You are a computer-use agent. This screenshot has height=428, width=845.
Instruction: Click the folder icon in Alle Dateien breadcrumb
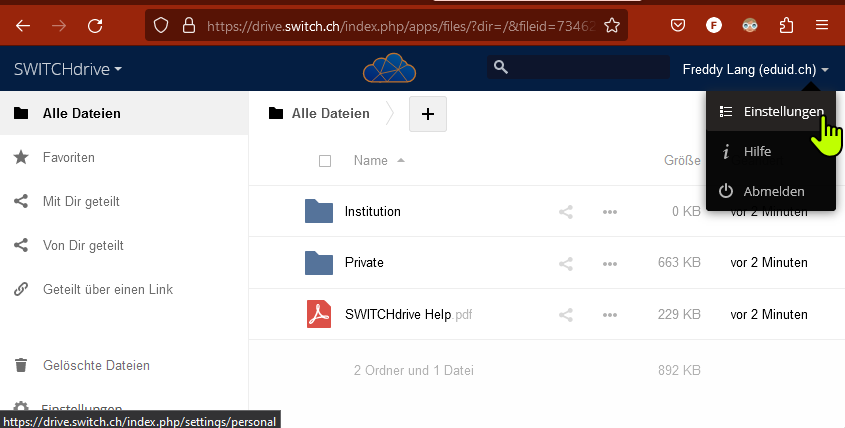click(x=276, y=113)
